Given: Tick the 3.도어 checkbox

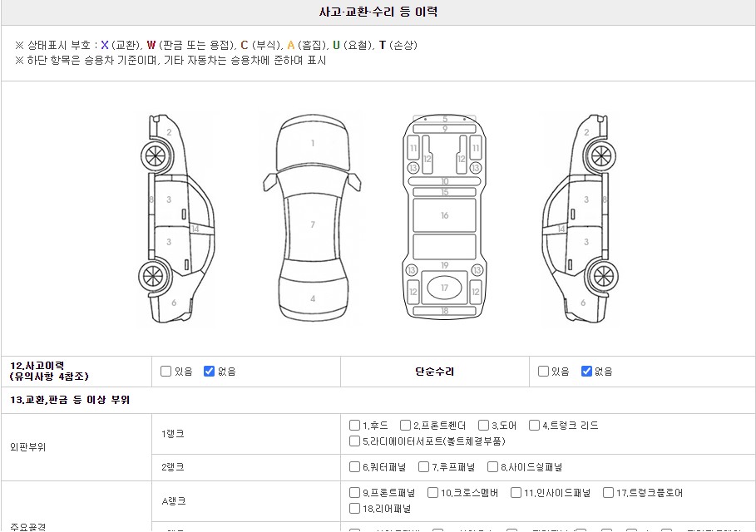Looking at the screenshot, I should click(483, 426).
